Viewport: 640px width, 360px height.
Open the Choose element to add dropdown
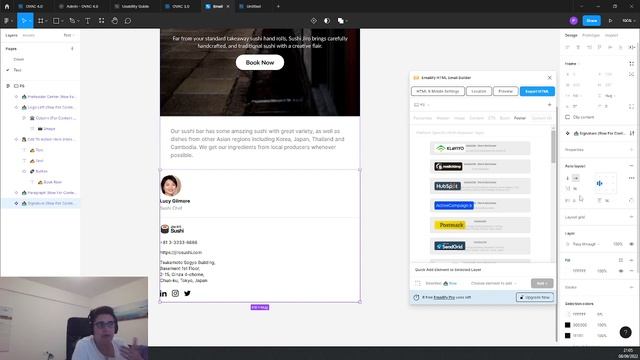(493, 283)
